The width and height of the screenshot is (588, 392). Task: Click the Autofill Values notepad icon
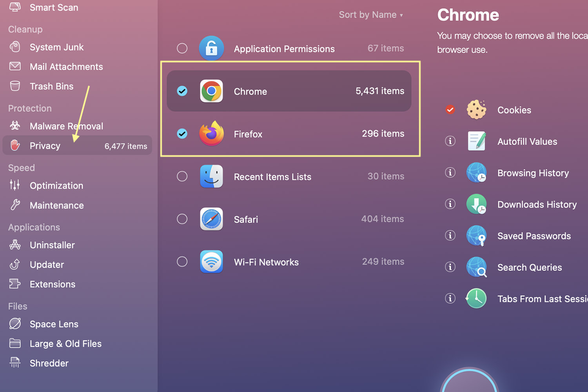coord(476,141)
